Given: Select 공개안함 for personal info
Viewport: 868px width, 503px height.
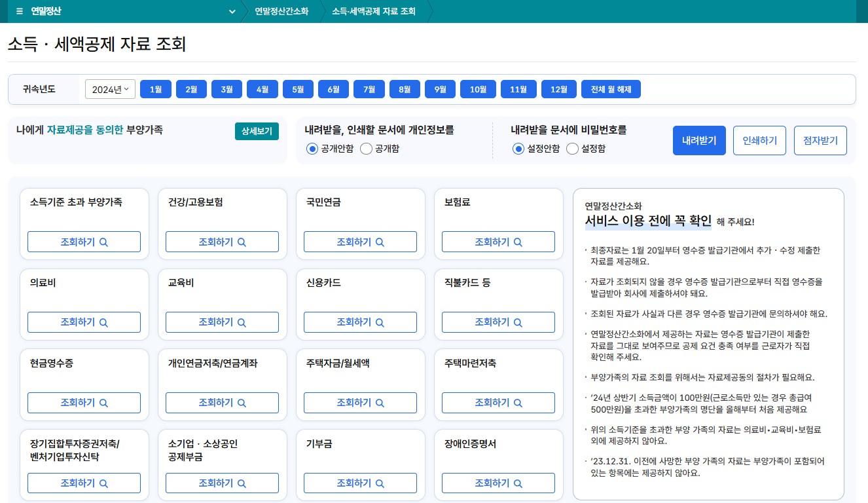Looking at the screenshot, I should 312,149.
